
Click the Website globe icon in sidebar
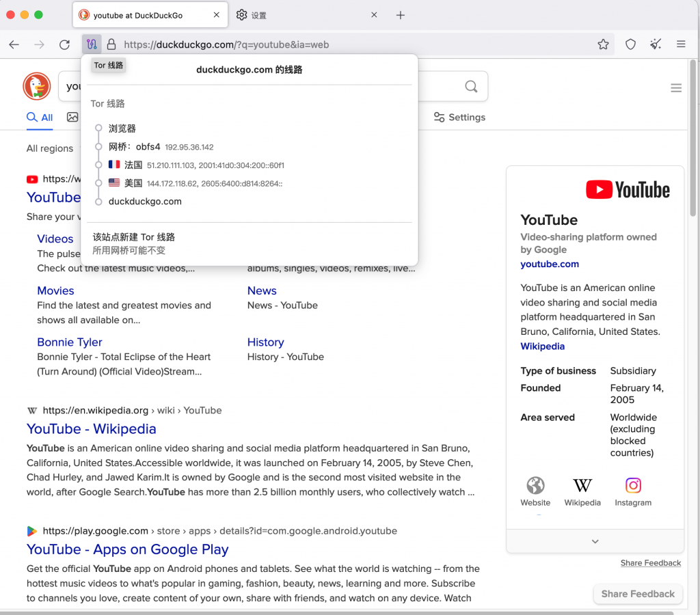coord(535,486)
